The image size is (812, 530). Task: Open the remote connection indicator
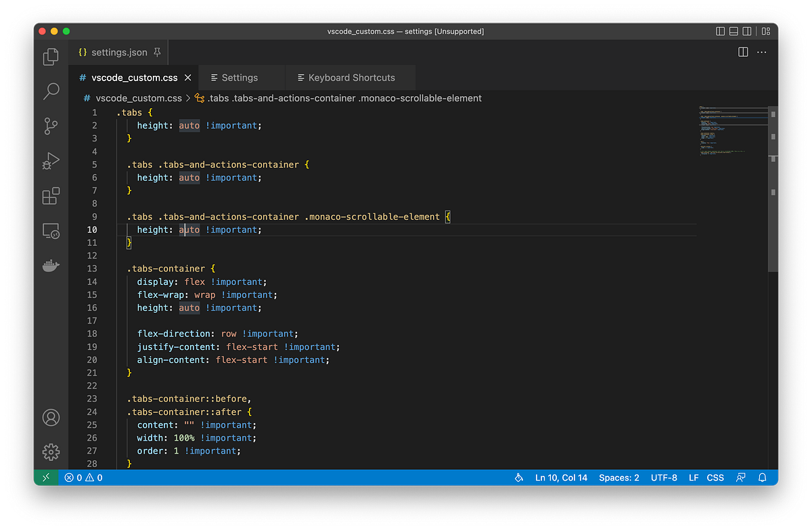pos(46,477)
